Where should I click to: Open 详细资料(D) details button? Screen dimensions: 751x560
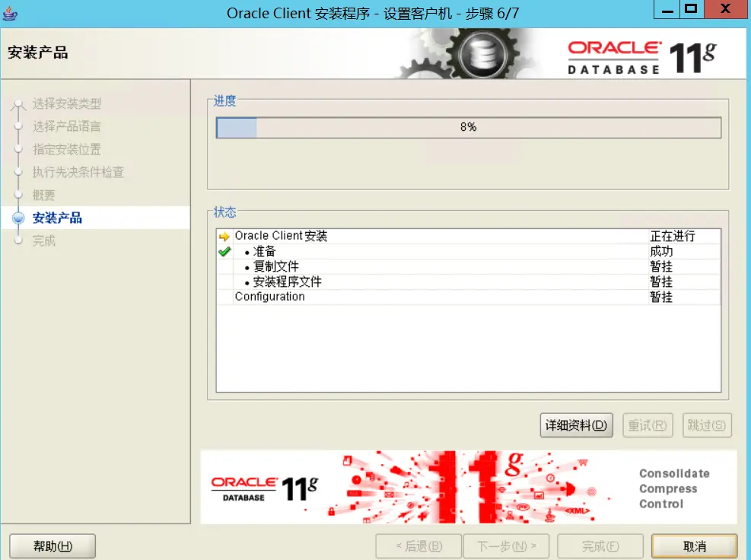coord(576,425)
